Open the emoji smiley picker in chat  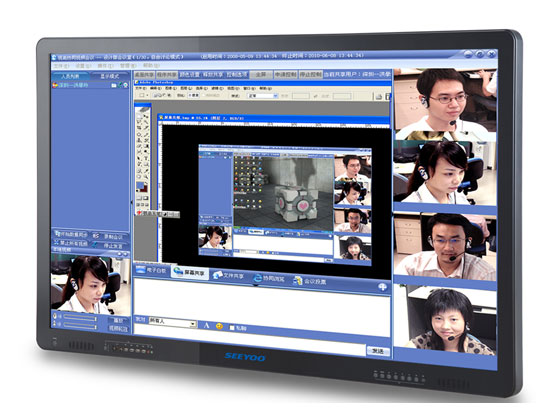[219, 326]
